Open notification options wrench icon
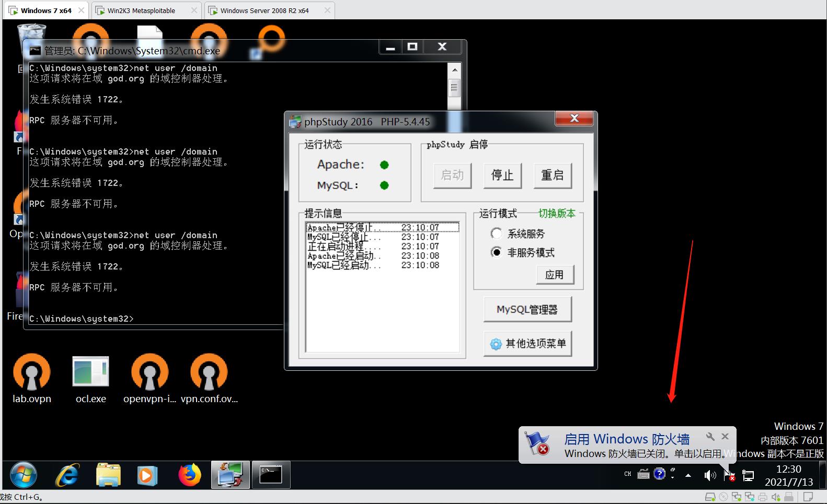 tap(710, 436)
